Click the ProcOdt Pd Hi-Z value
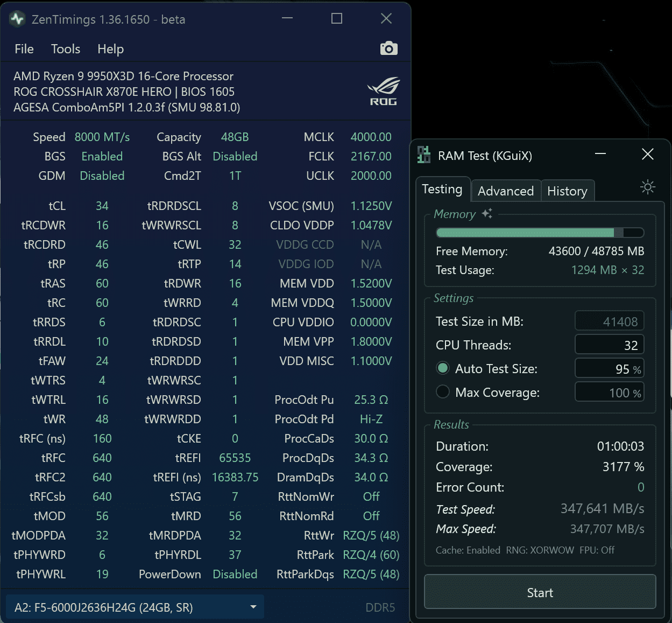Screen dimensions: 672x623 (371, 419)
